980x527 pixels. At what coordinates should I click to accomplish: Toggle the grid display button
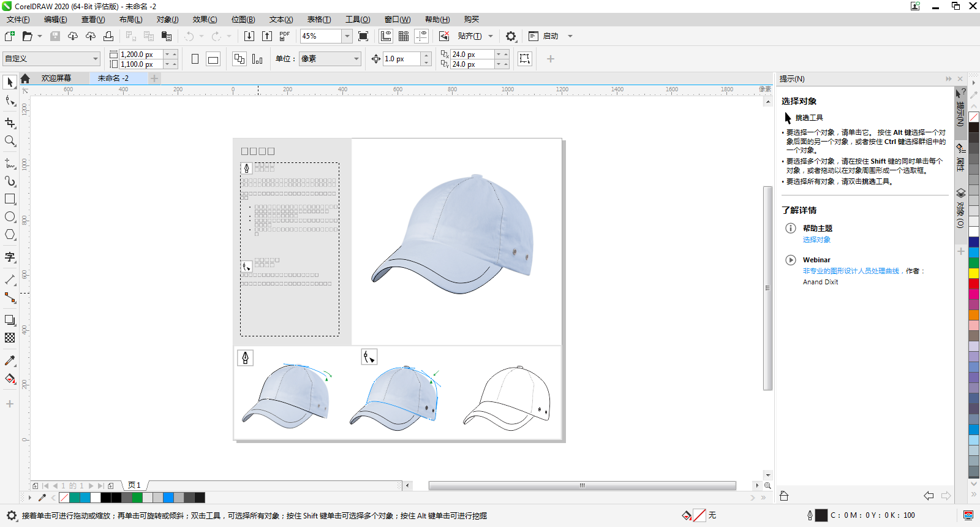tap(404, 36)
